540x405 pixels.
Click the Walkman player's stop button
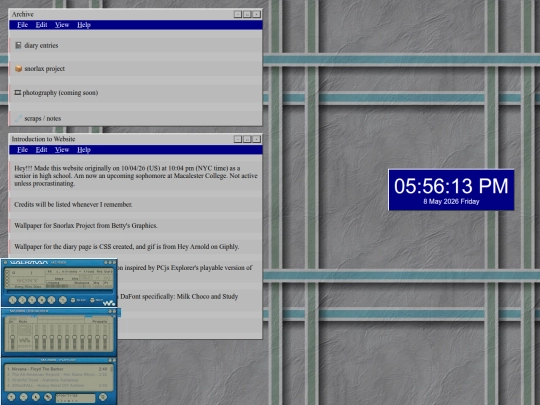pyautogui.click(x=42, y=300)
